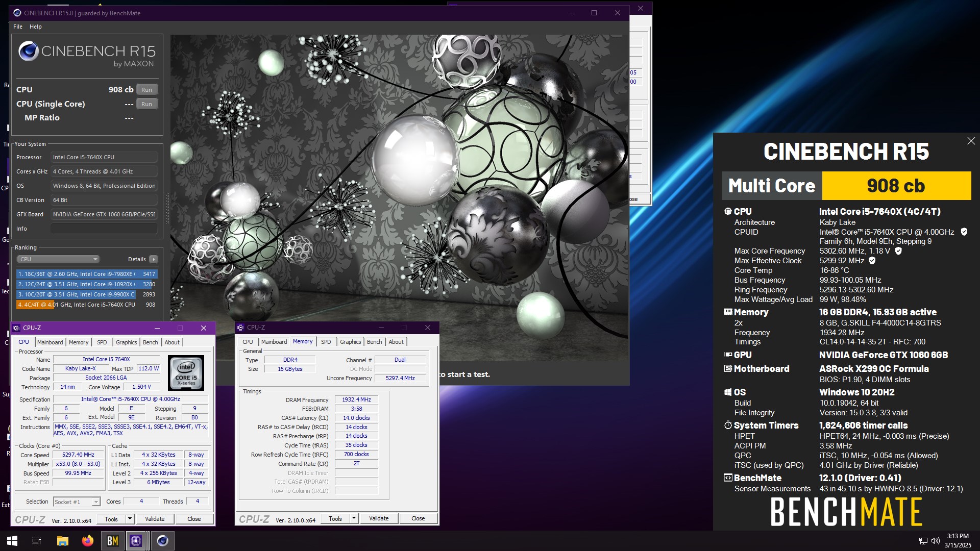980x551 pixels.
Task: Select ranking row i5-7640X 908
Action: pos(87,305)
